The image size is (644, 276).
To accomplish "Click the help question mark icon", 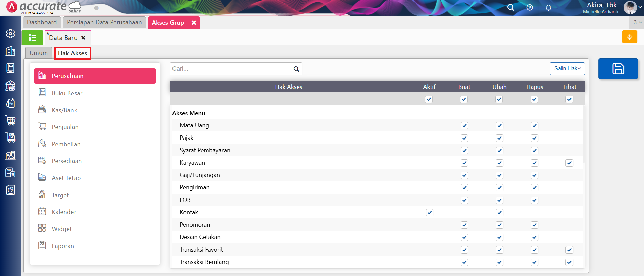I will click(x=530, y=7).
